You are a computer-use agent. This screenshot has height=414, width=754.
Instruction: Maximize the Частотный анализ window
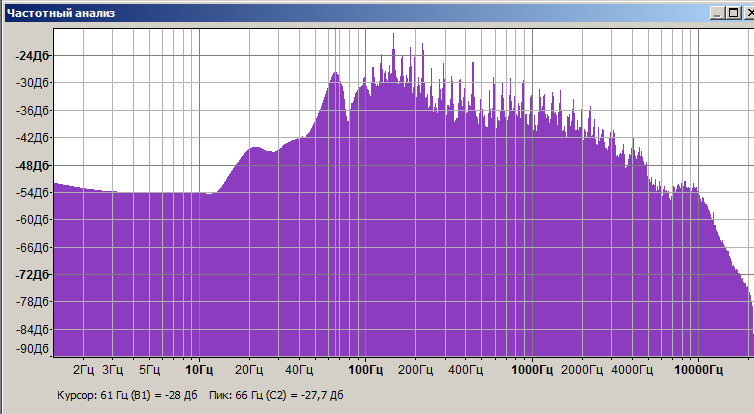click(x=734, y=13)
